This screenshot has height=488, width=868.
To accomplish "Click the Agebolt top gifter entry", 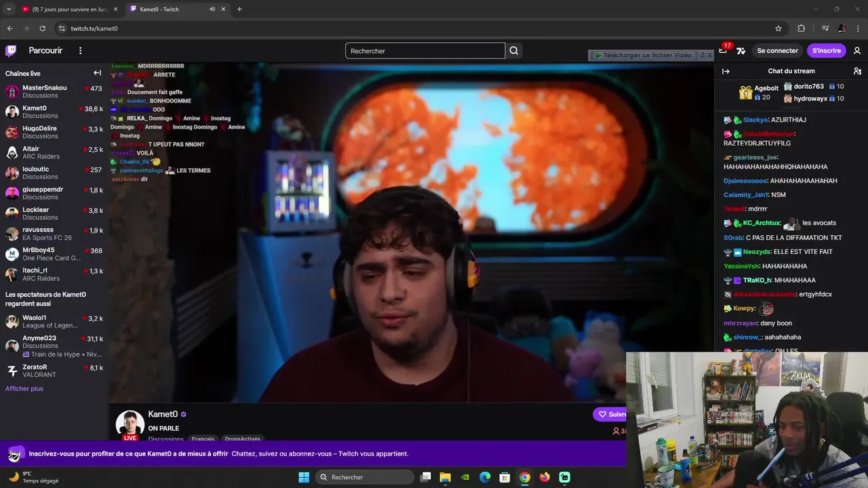I will click(x=758, y=93).
